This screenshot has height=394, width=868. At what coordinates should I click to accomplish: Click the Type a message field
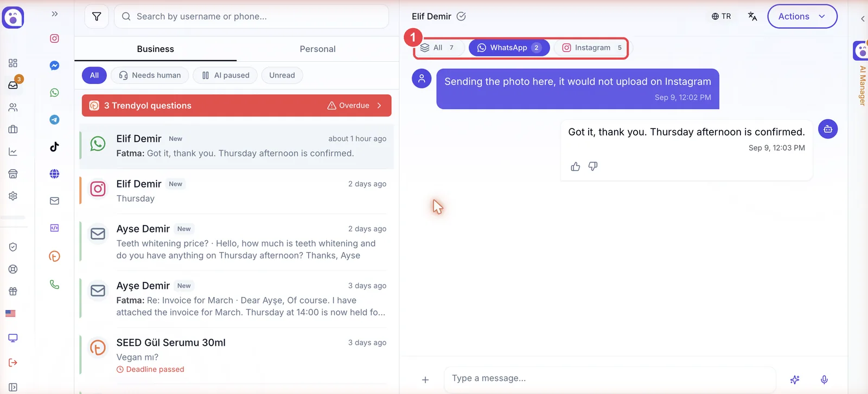pyautogui.click(x=610, y=378)
